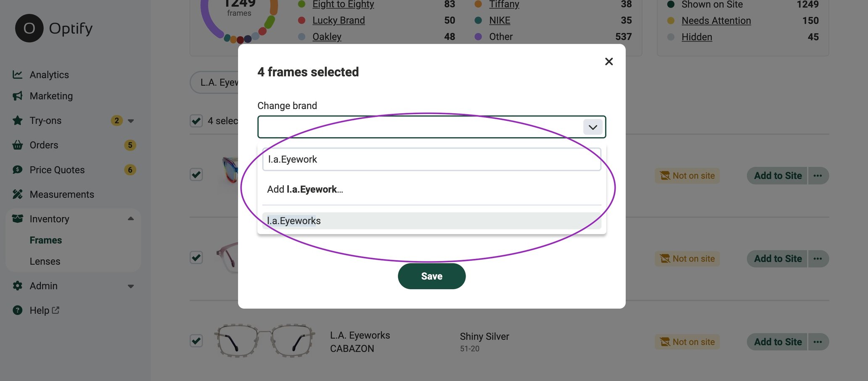
Task: Click the l.a.Eyework brand search field
Action: (431, 160)
